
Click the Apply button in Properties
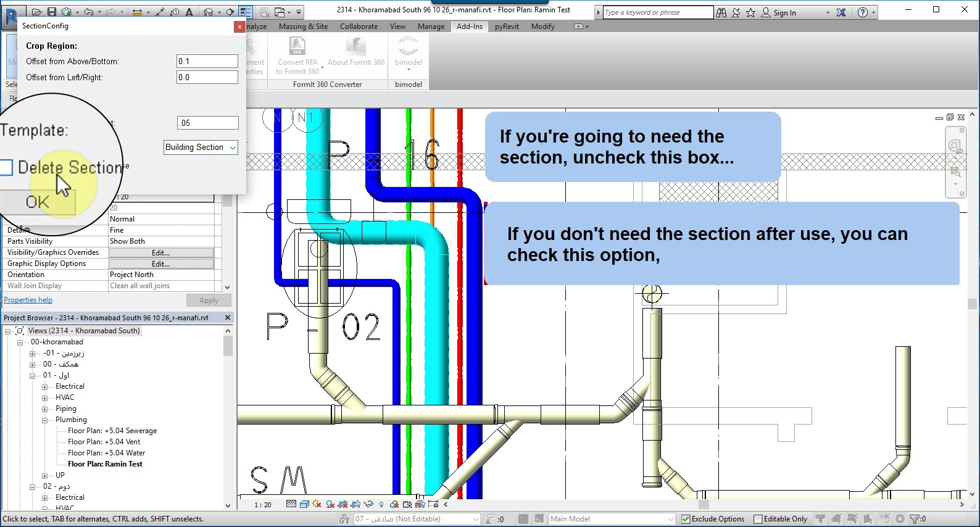point(209,301)
